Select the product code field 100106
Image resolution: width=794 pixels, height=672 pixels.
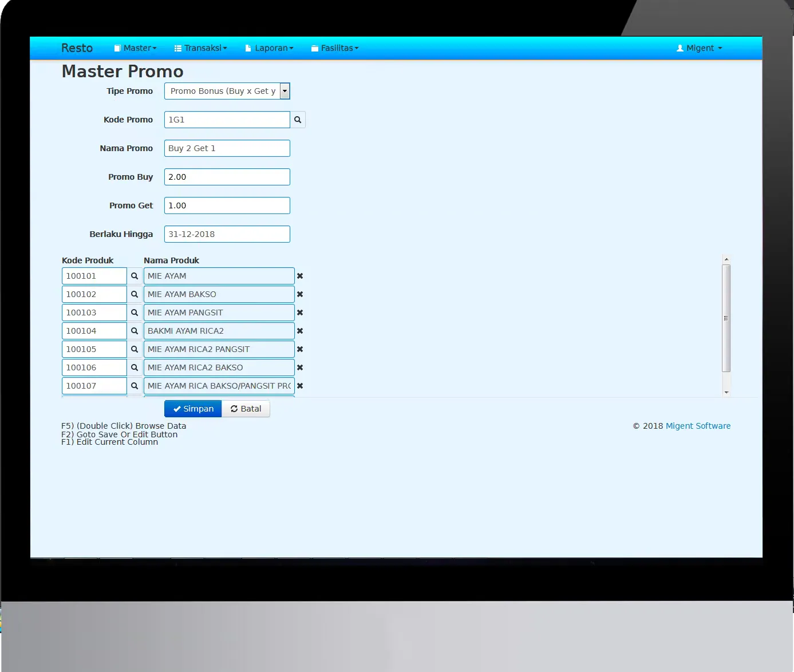[94, 367]
